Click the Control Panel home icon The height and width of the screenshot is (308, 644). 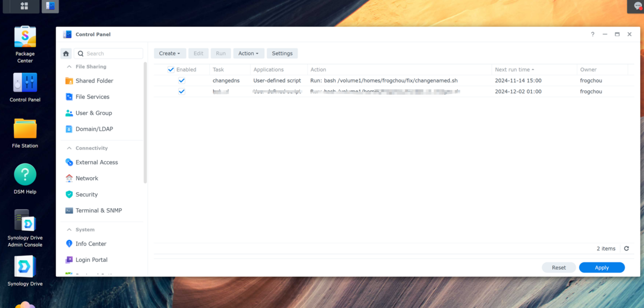coord(65,54)
